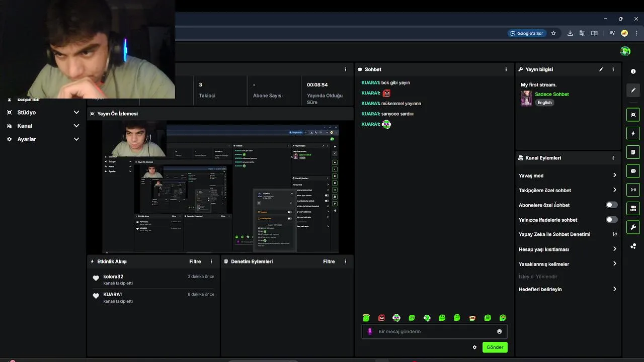This screenshot has height=362, width=644.
Task: Click the pencil edit icon in right sidebar
Action: (x=633, y=90)
